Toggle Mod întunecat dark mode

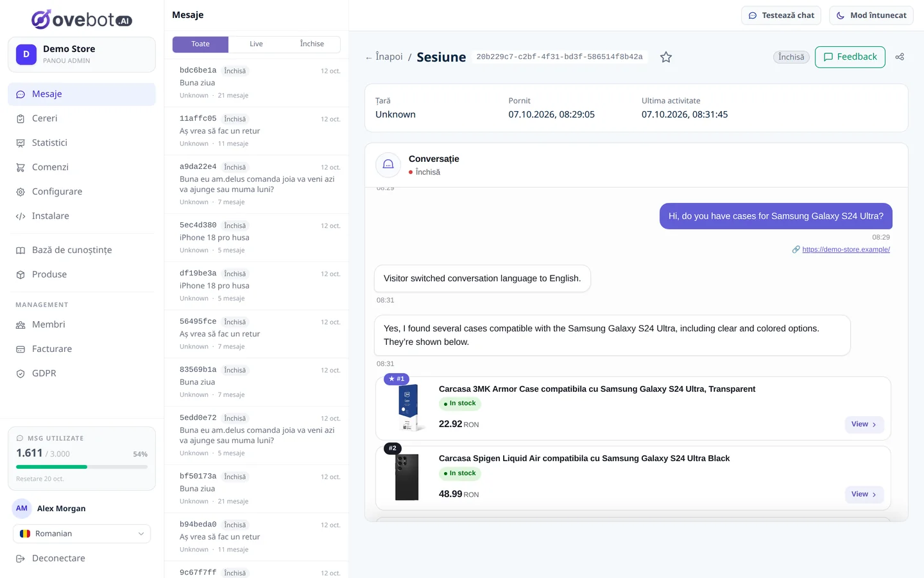(871, 15)
